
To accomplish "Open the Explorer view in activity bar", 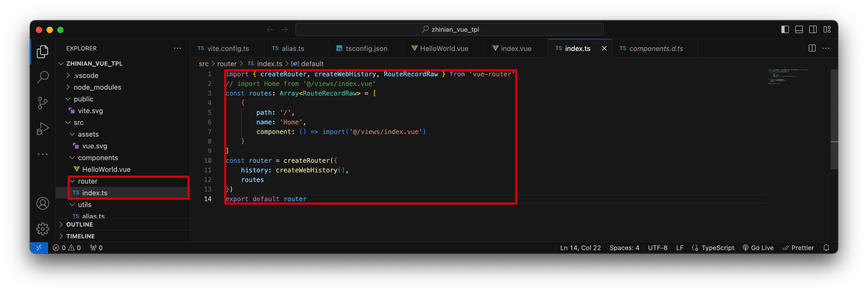I will pyautogui.click(x=42, y=52).
